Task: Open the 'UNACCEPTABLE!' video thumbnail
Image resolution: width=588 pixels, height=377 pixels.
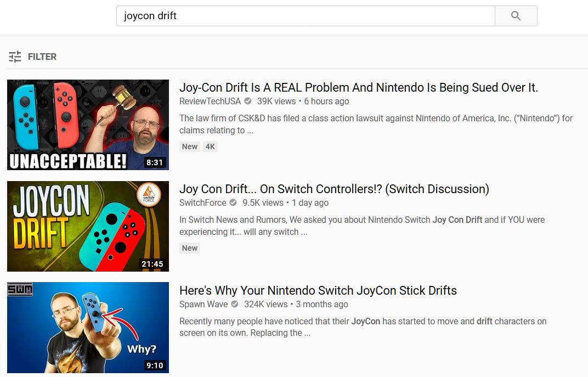Action: coord(88,125)
